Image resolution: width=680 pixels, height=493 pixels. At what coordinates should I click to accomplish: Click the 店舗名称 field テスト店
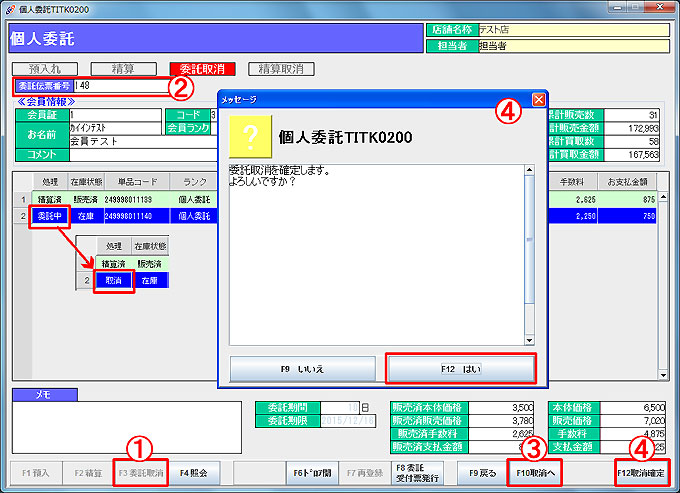click(574, 30)
